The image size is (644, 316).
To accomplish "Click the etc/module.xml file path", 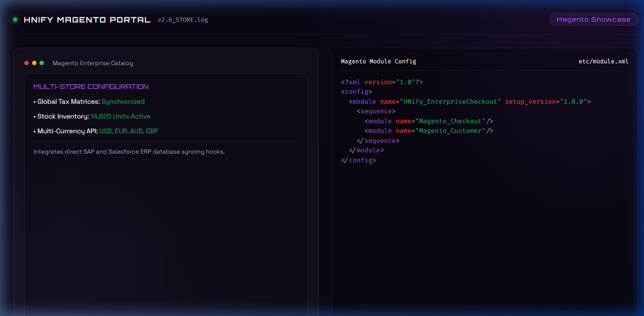I will pyautogui.click(x=603, y=61).
